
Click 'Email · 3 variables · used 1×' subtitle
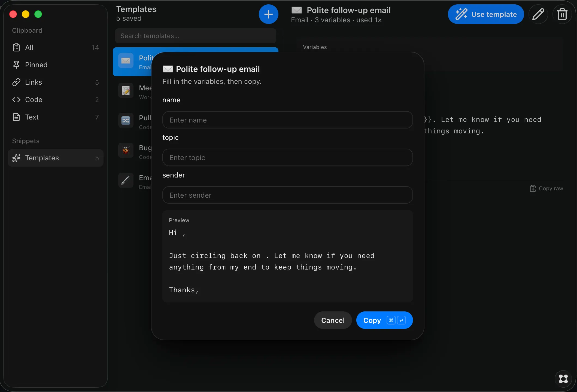[x=336, y=20]
